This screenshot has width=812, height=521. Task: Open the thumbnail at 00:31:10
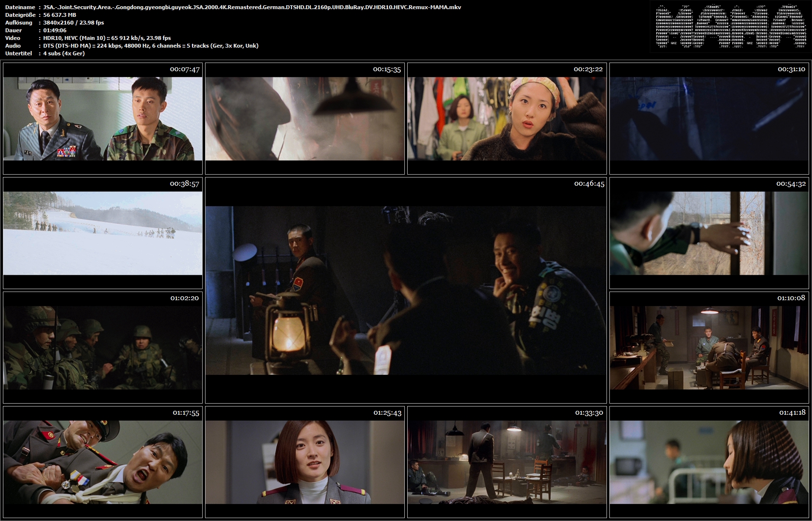[709, 118]
